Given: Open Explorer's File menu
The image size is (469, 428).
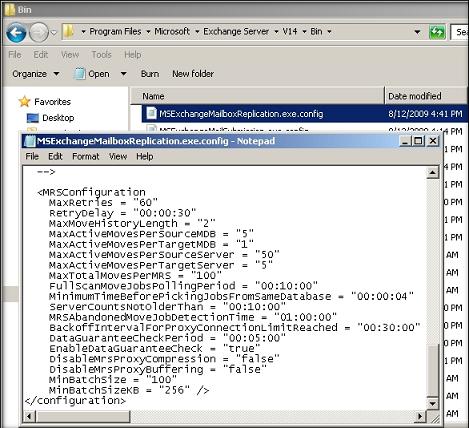Looking at the screenshot, I should coord(15,54).
